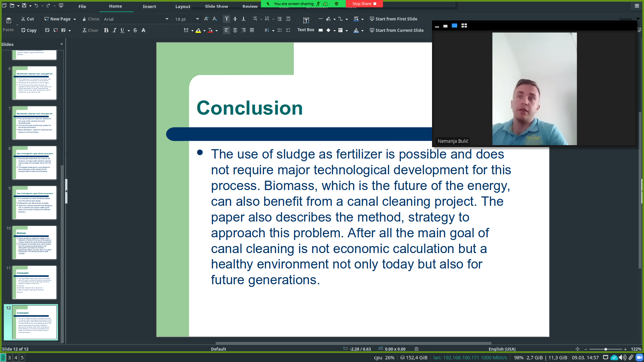Click the Text Box tool icon

[306, 20]
